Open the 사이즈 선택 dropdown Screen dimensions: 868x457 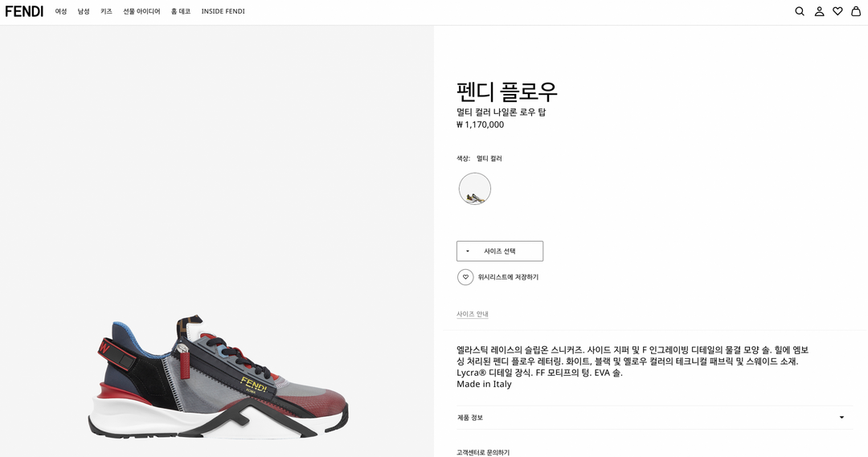(x=500, y=251)
